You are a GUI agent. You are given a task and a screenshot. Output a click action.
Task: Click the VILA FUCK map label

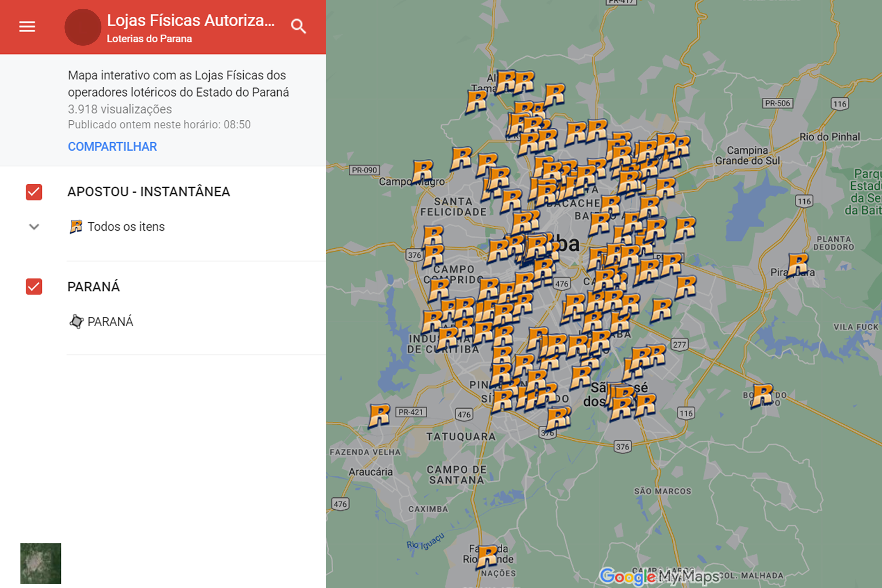click(x=856, y=327)
